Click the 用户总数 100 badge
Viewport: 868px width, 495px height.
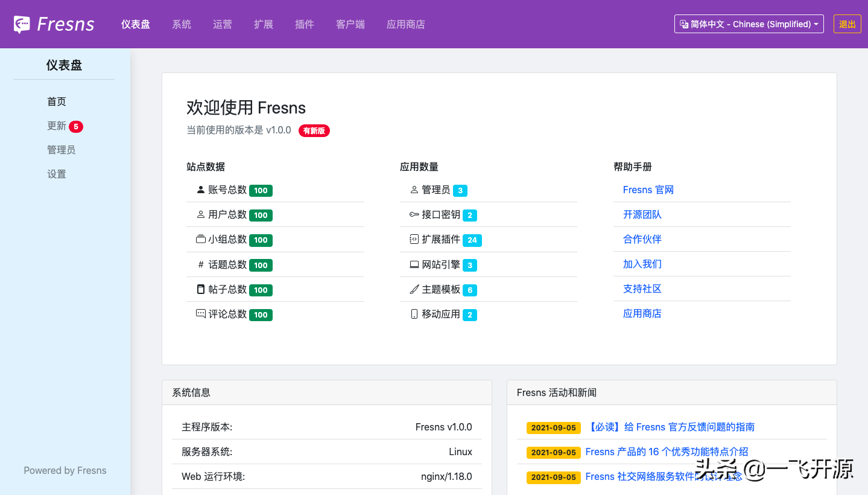point(261,216)
